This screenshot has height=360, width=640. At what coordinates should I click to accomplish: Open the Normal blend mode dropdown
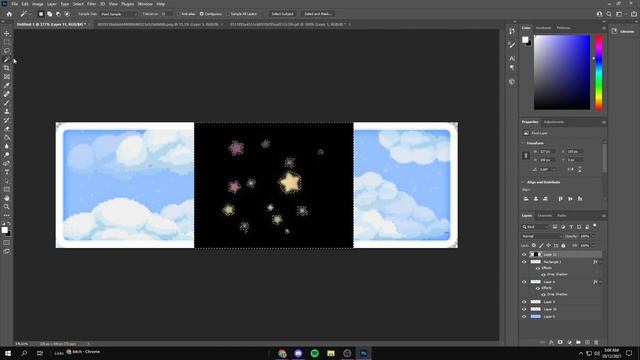[542, 236]
